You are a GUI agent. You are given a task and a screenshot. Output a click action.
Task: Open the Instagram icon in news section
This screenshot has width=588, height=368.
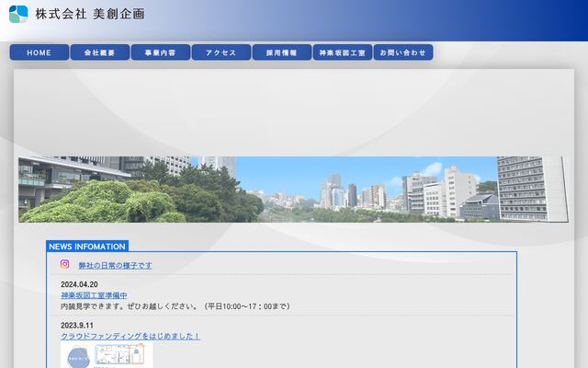coord(65,264)
